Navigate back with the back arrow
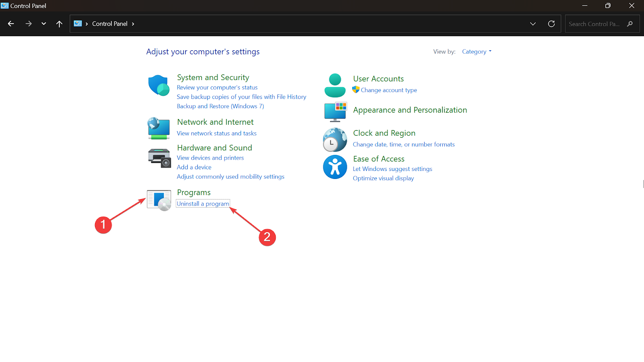Viewport: 644px width, 362px height. (x=11, y=24)
